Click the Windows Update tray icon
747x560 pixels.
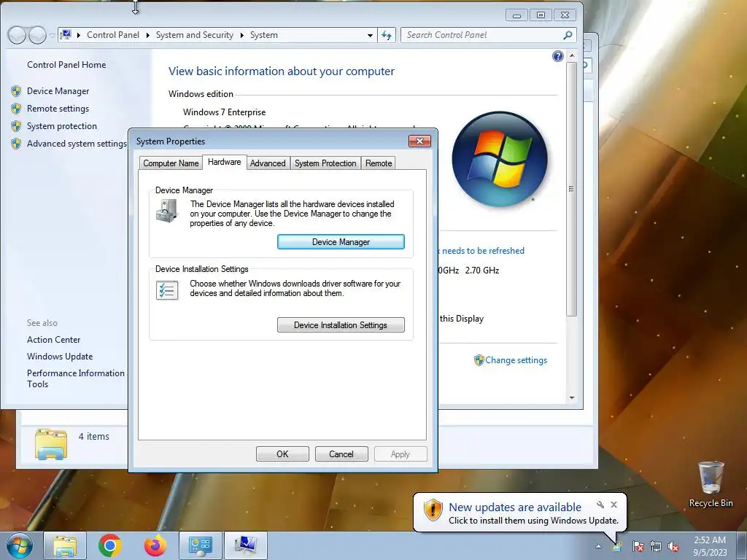617,547
